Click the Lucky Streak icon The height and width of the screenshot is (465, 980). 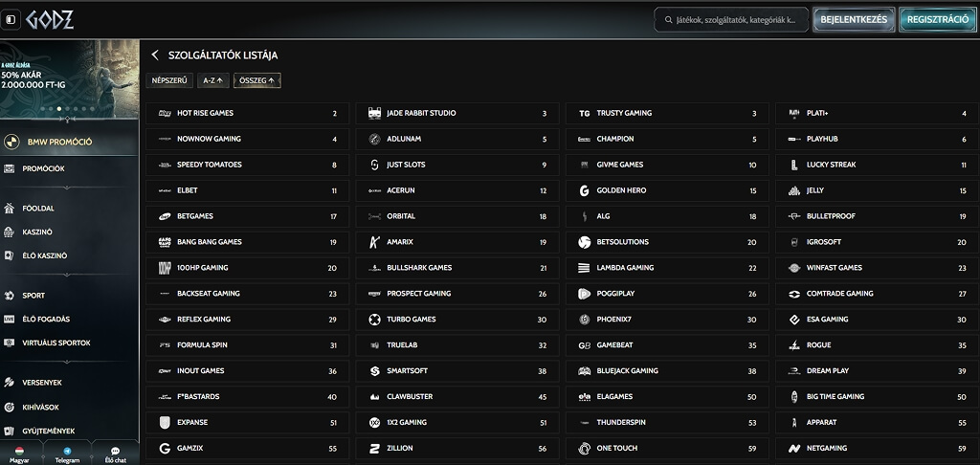[794, 165]
